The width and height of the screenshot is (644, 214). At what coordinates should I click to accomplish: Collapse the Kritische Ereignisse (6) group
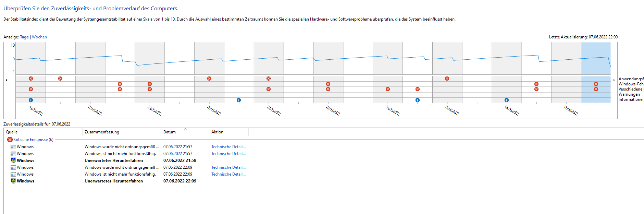point(33,140)
